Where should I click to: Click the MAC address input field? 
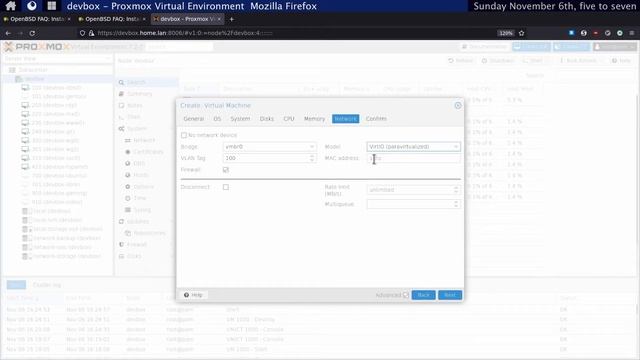(x=413, y=158)
